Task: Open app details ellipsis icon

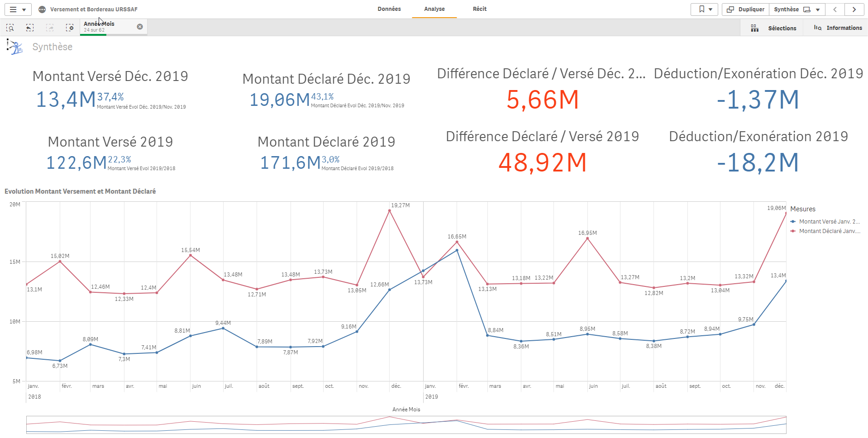Action: (42, 10)
